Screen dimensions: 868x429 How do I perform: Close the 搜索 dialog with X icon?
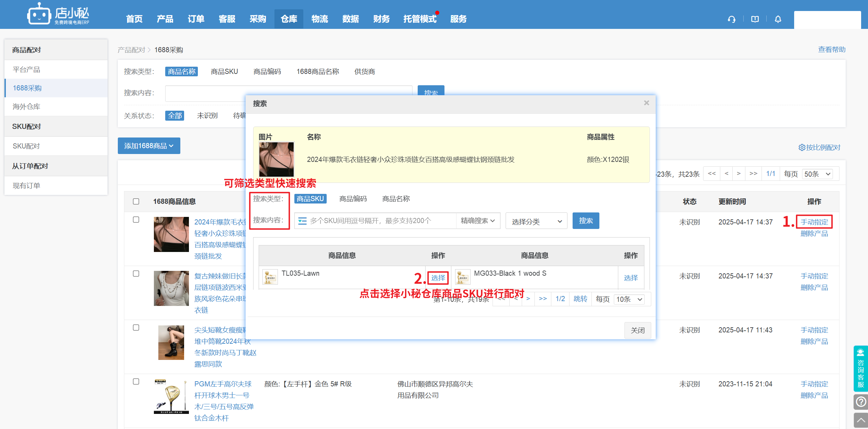click(x=646, y=103)
